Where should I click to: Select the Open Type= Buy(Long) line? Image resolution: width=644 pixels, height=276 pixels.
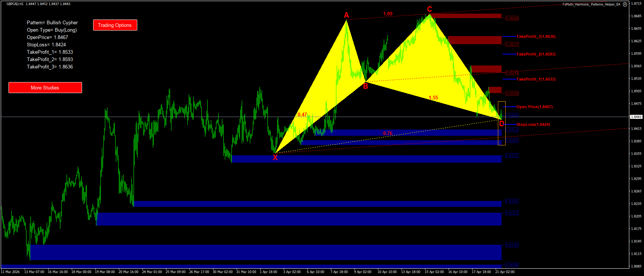point(52,30)
